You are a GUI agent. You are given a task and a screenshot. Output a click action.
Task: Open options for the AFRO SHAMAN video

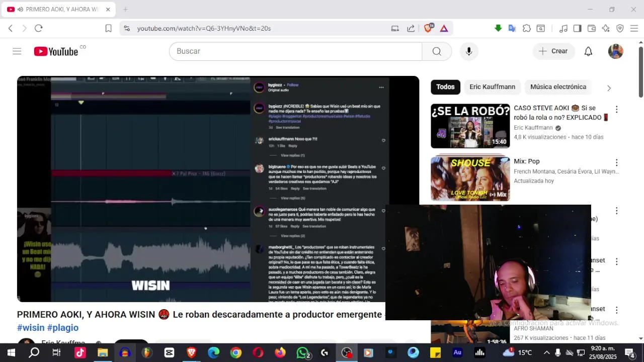(616, 310)
